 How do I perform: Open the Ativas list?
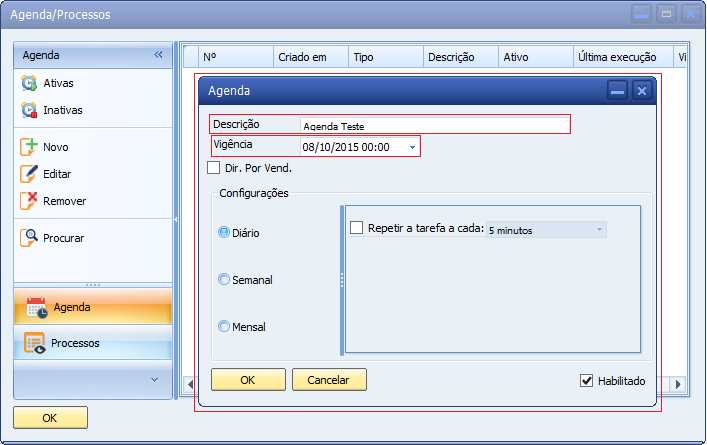[x=58, y=83]
